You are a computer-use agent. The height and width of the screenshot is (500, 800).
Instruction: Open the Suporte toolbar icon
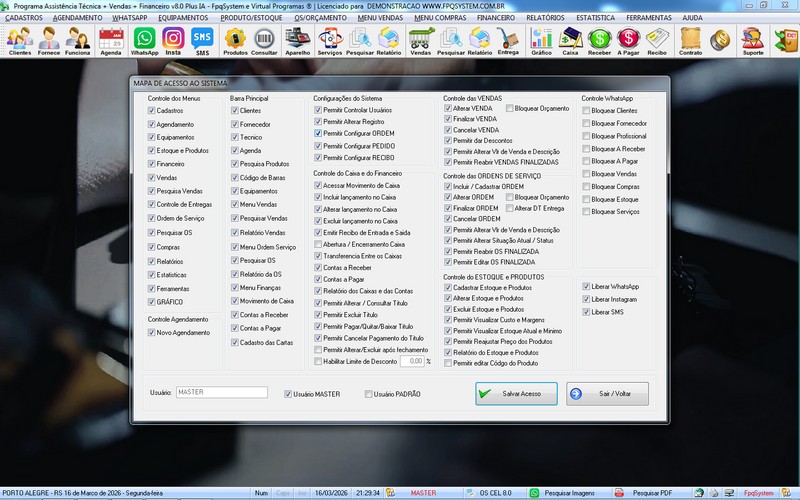[x=753, y=40]
